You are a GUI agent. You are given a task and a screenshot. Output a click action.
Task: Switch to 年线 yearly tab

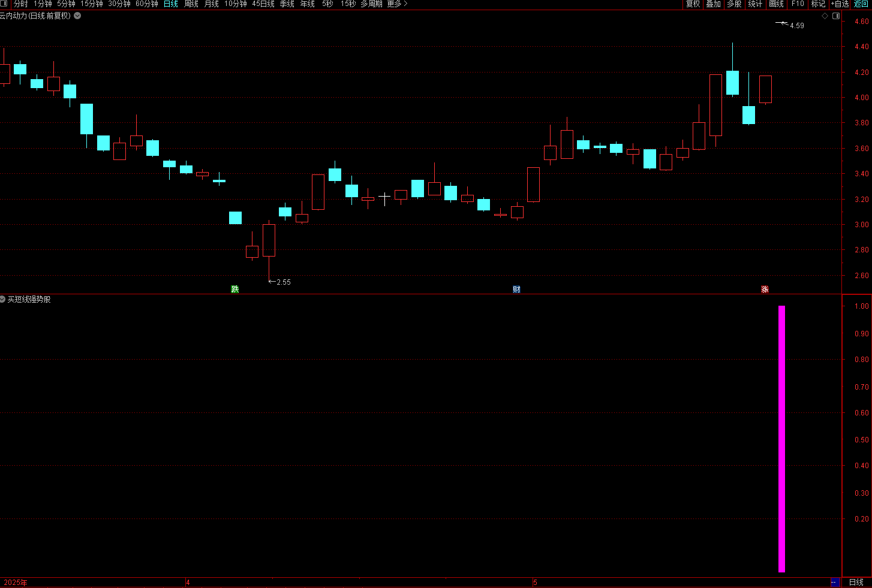pos(308,4)
